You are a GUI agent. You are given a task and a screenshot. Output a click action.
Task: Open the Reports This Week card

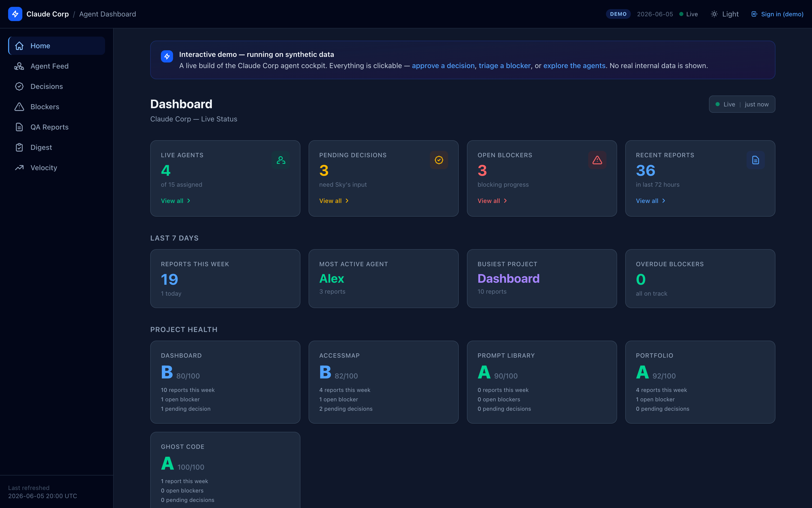point(225,279)
